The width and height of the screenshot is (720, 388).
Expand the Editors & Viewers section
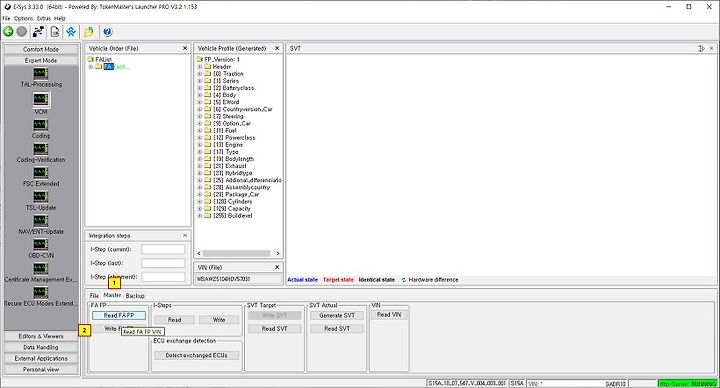pos(41,336)
